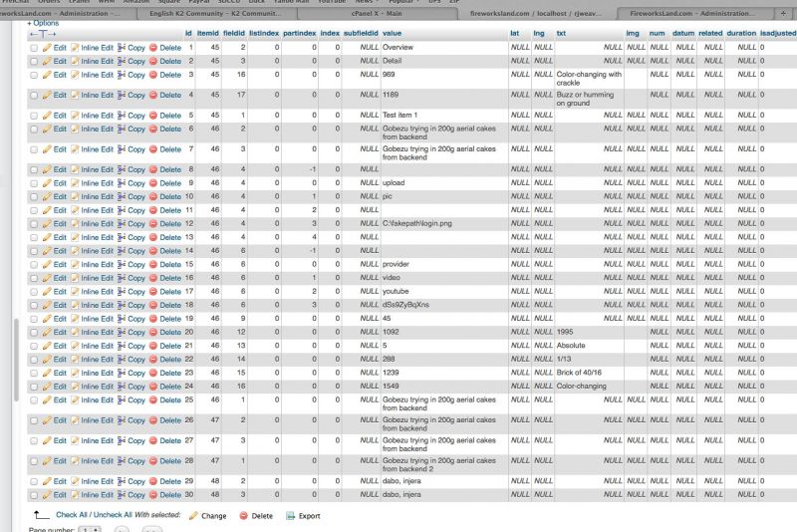Tick the checkbox for row id 3

[34, 75]
